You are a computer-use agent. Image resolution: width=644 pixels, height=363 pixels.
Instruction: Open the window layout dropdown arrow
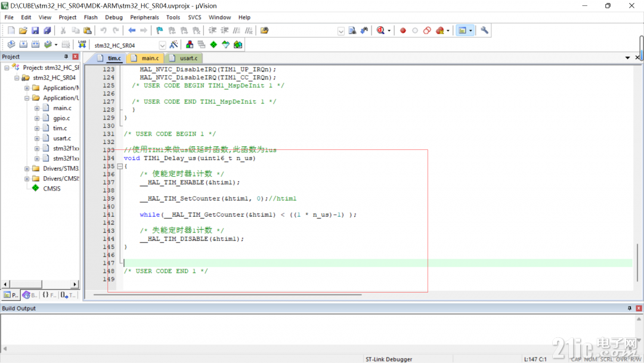[x=470, y=31]
